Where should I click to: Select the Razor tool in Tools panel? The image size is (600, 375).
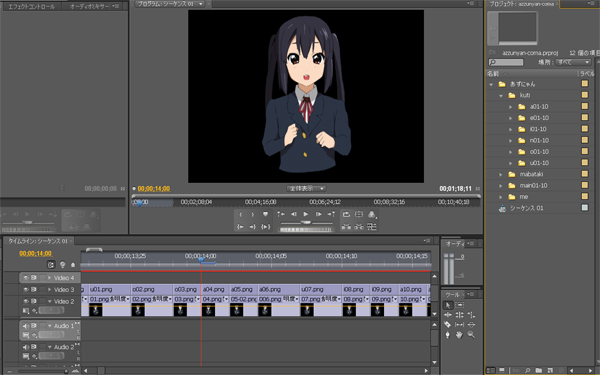click(447, 324)
